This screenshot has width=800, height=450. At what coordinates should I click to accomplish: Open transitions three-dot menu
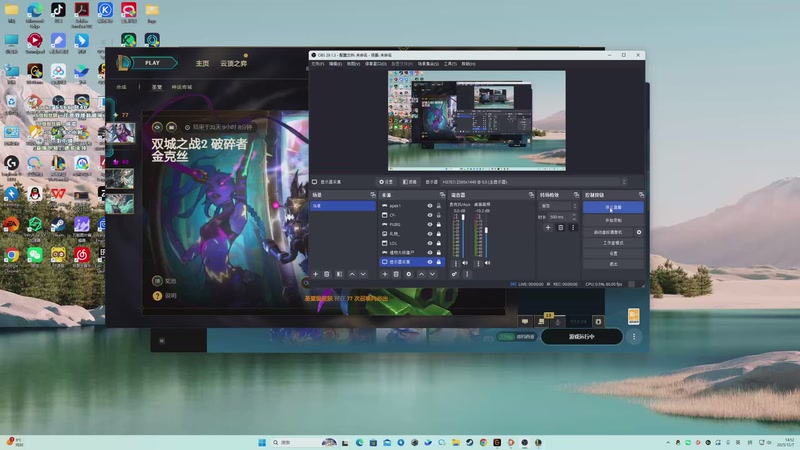[x=573, y=228]
